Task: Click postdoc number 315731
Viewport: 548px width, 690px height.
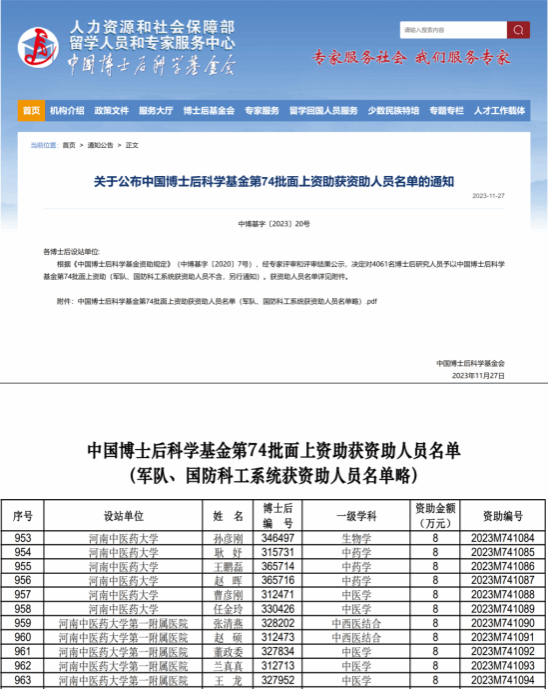Action: click(x=278, y=552)
